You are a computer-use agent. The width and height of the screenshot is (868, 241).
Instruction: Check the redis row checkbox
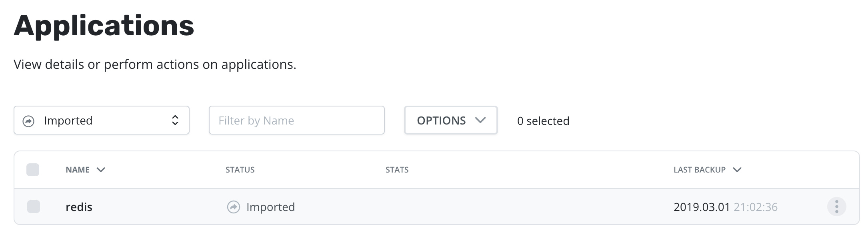coord(34,207)
